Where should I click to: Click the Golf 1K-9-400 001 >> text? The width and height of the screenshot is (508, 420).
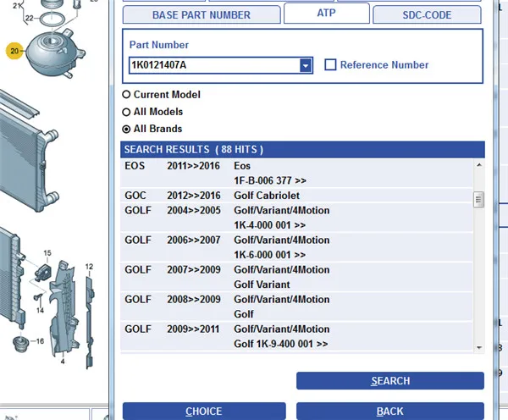(280, 344)
